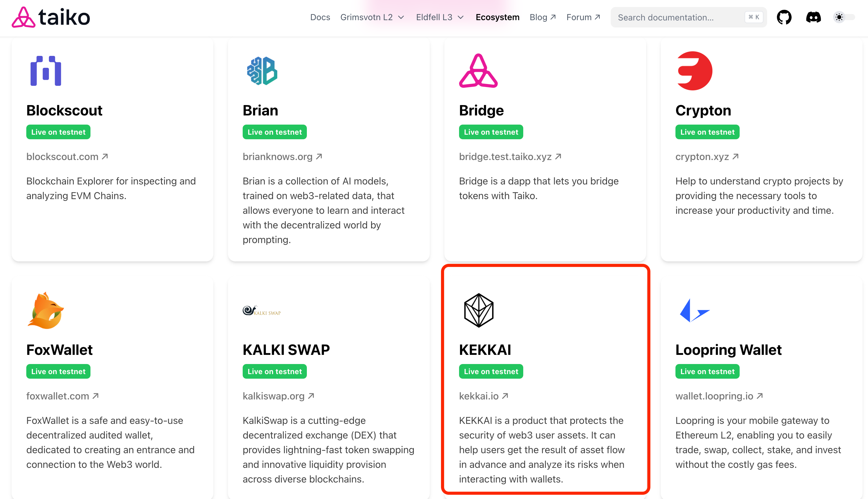The height and width of the screenshot is (499, 868).
Task: Click the Brian brain logo
Action: 262,71
